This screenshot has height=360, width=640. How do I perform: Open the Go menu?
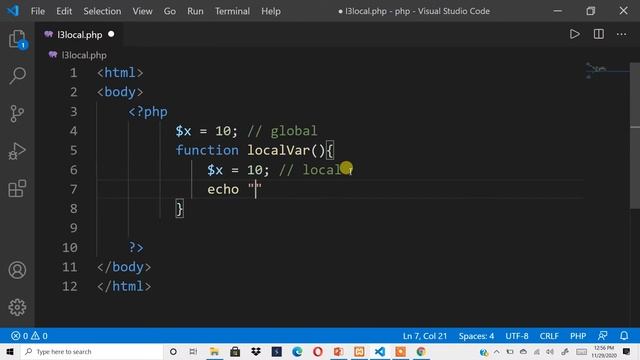tap(170, 11)
